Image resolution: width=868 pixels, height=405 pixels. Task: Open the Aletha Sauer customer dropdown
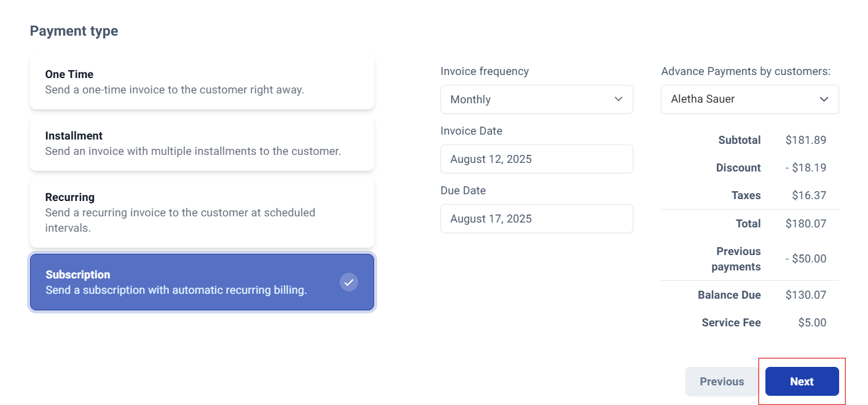(x=750, y=99)
